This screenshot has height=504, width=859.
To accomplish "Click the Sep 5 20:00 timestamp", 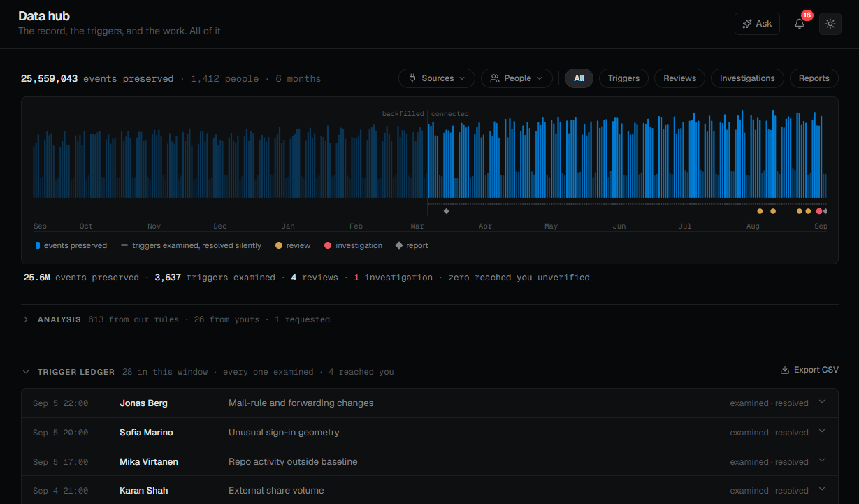I will [61, 433].
